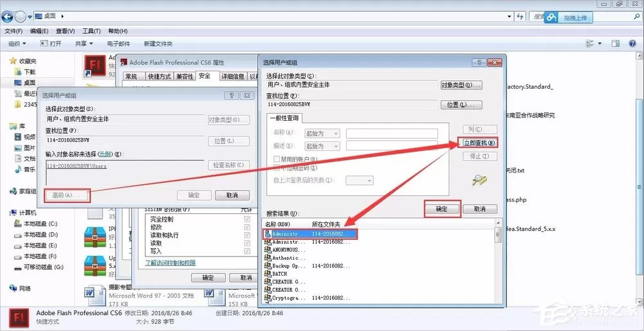Open view options dropdown arrow in toolbar

tap(600, 44)
